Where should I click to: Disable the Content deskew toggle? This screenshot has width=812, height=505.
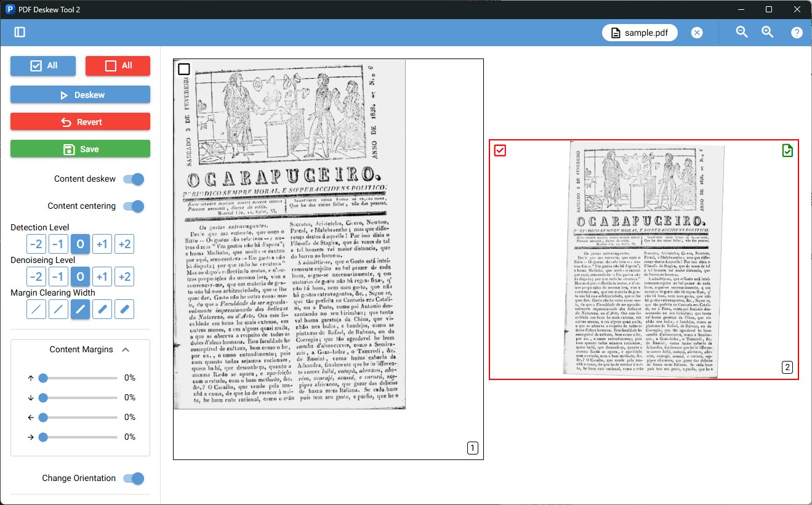(134, 179)
